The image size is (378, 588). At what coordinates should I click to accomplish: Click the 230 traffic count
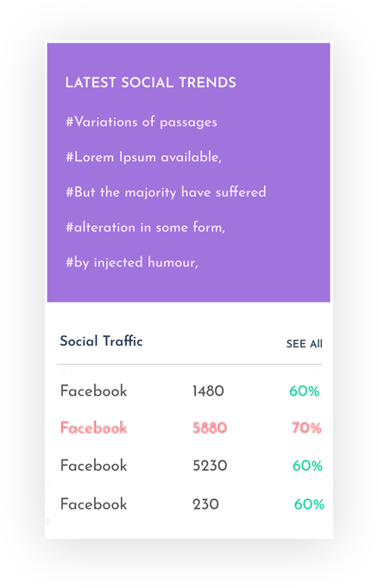click(205, 504)
